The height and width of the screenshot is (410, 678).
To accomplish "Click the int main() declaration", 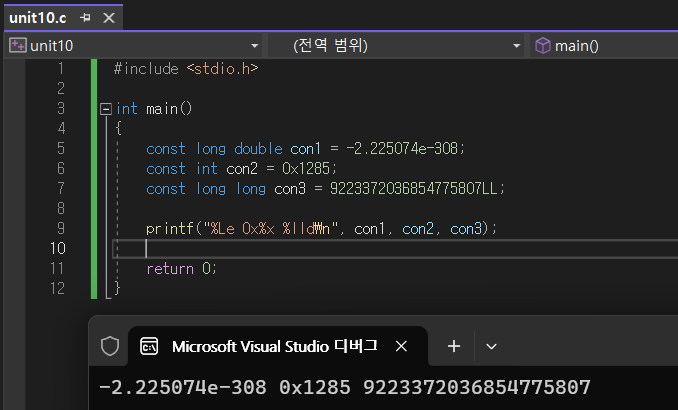I will 154,109.
